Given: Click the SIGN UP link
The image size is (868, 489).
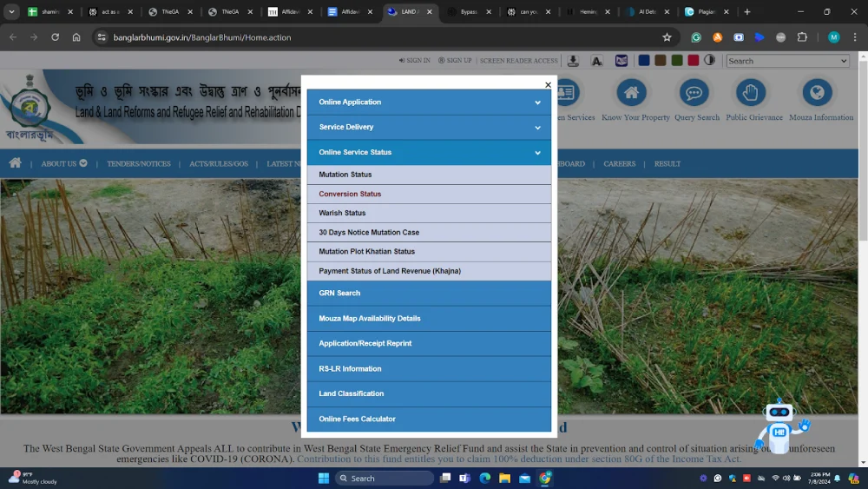Looking at the screenshot, I should [x=455, y=60].
